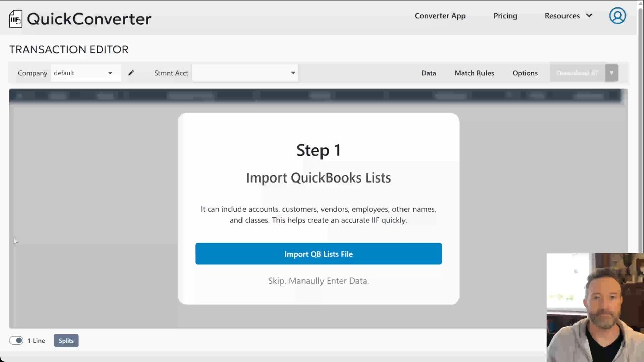The image size is (644, 362).
Task: Open the user account profile icon
Action: (x=617, y=16)
